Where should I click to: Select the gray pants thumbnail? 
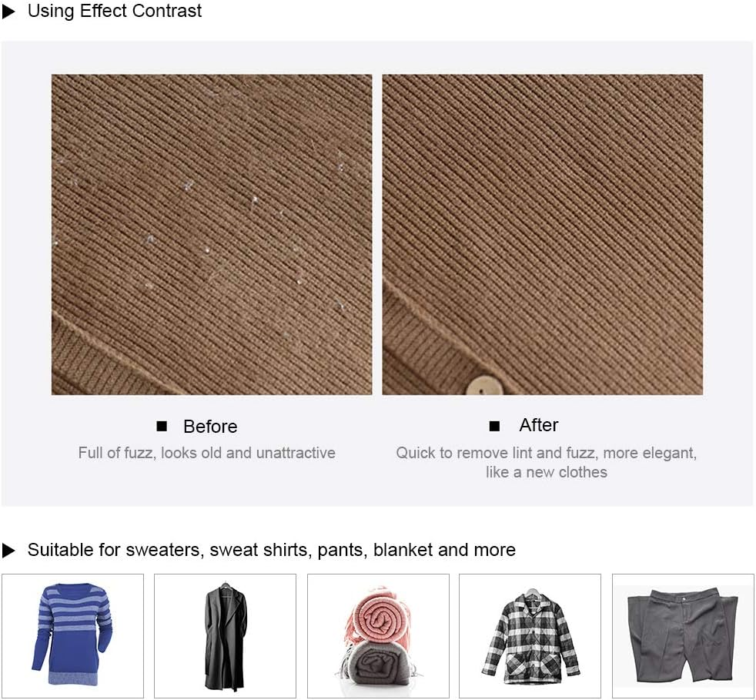pos(683,635)
